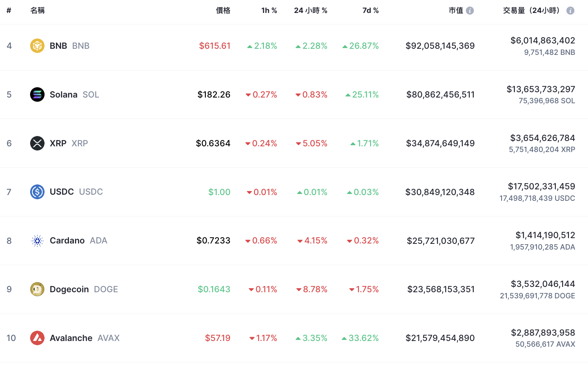Open the Avalanche name link
588x365 pixels.
click(x=71, y=338)
